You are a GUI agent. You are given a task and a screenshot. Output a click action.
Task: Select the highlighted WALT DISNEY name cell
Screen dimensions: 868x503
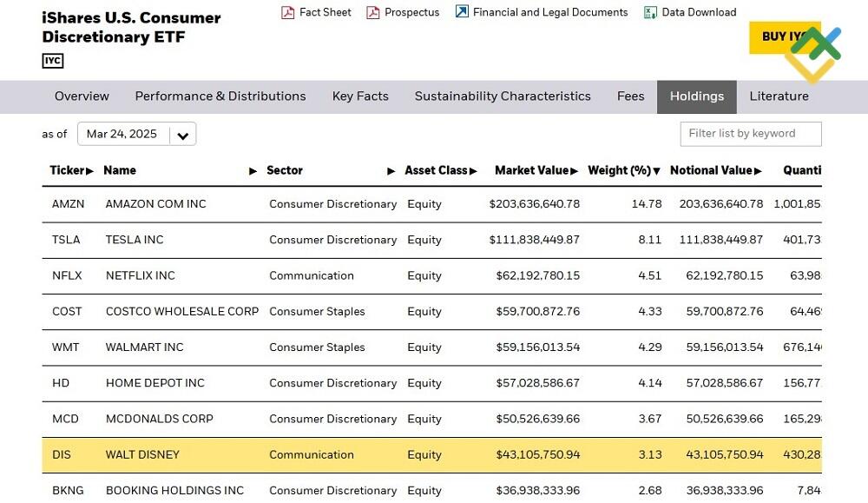tap(142, 455)
